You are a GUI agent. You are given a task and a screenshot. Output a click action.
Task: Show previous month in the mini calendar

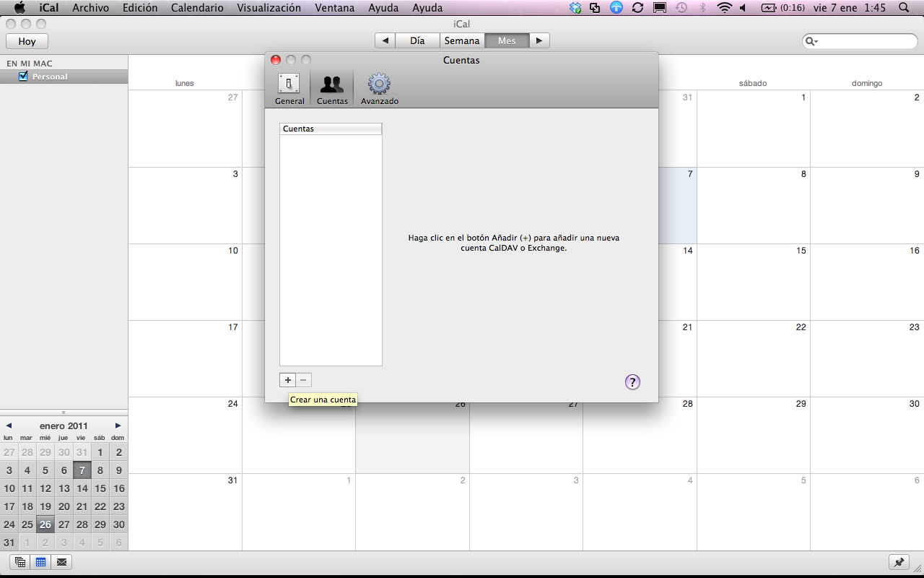point(9,426)
